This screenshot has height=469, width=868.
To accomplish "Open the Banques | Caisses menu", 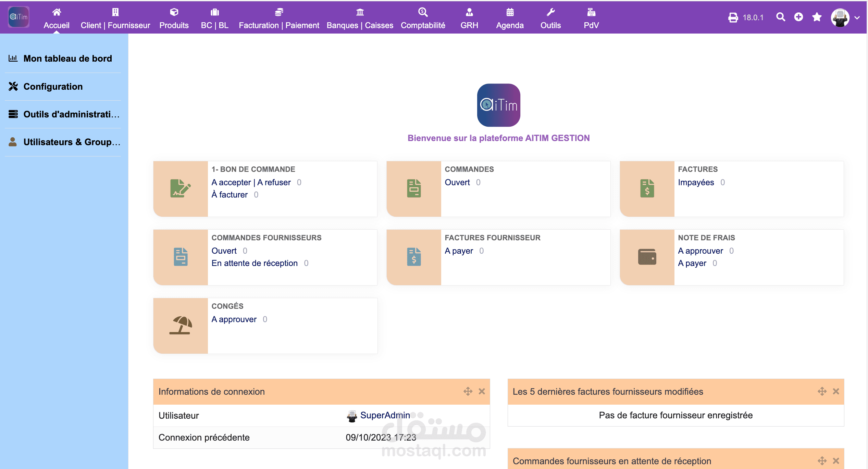I will click(x=360, y=18).
